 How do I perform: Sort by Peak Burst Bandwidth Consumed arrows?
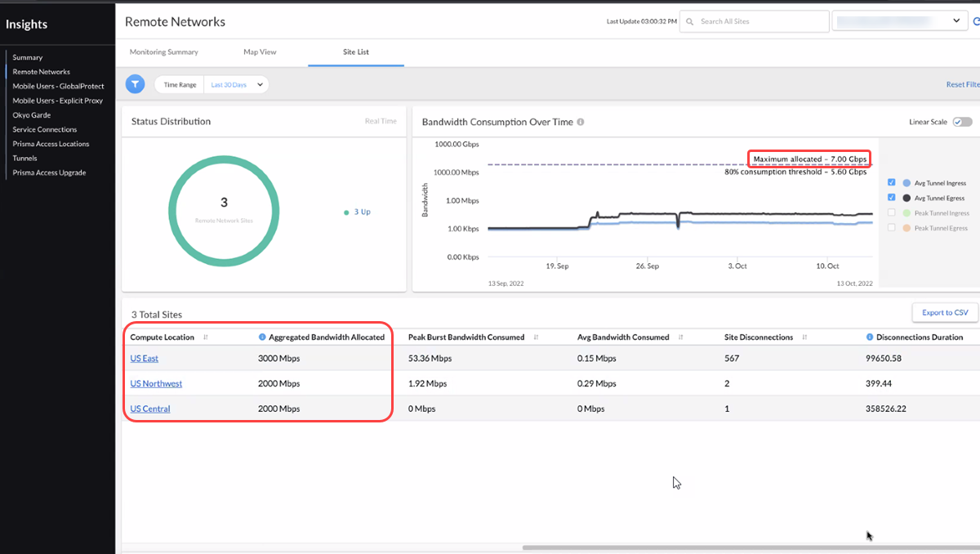point(536,337)
